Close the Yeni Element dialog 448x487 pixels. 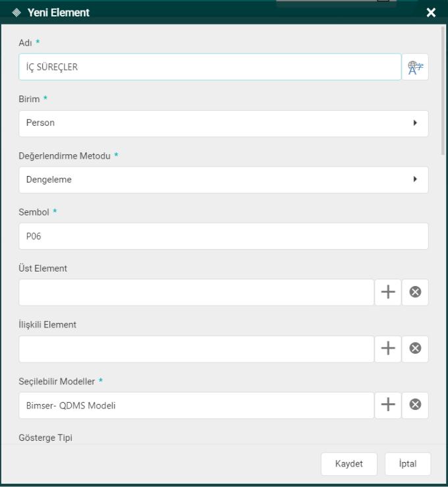(x=431, y=12)
